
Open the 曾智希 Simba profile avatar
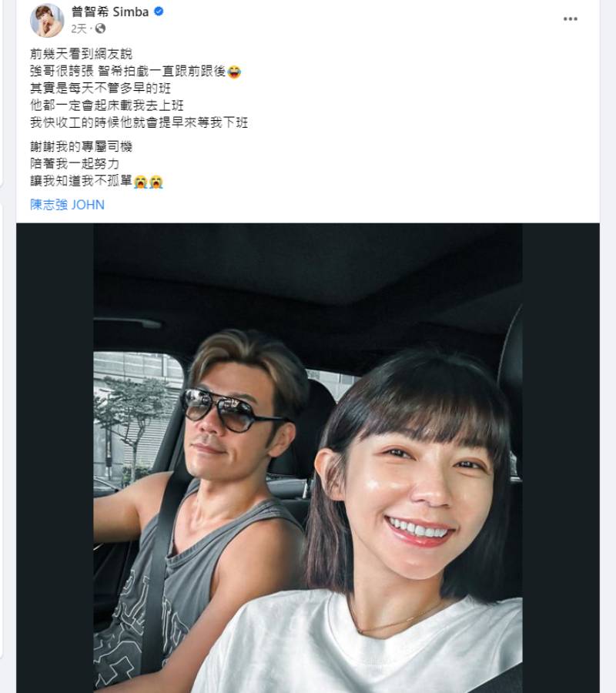pyautogui.click(x=47, y=20)
